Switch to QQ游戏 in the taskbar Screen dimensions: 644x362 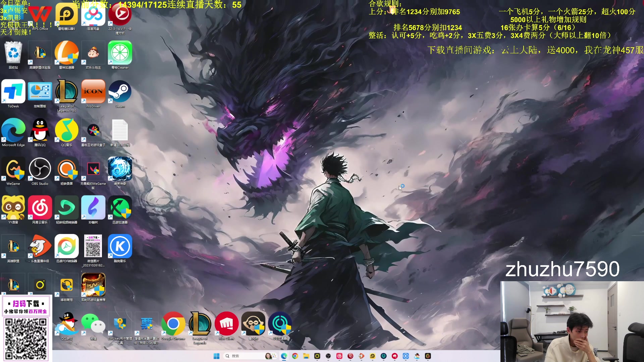click(x=417, y=356)
